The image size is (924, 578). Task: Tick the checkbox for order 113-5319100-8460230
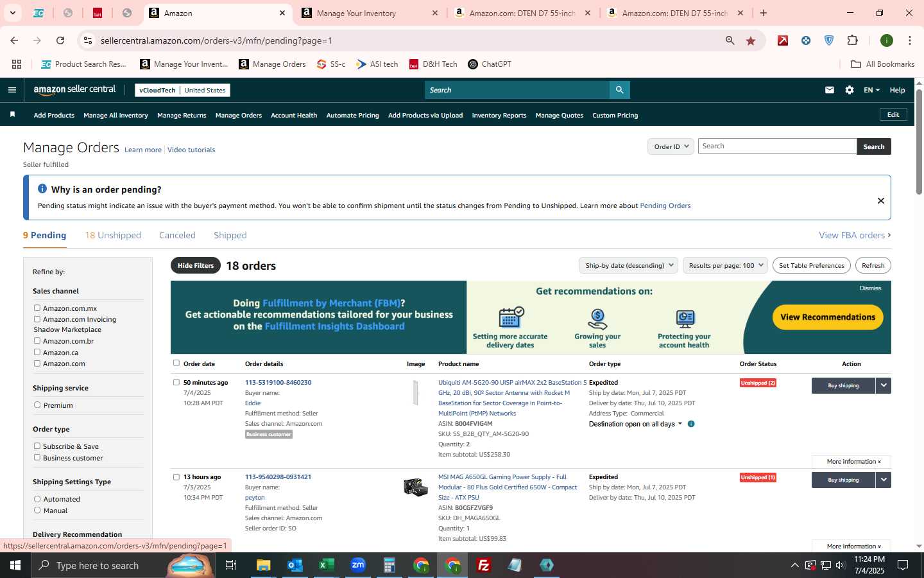[176, 383]
